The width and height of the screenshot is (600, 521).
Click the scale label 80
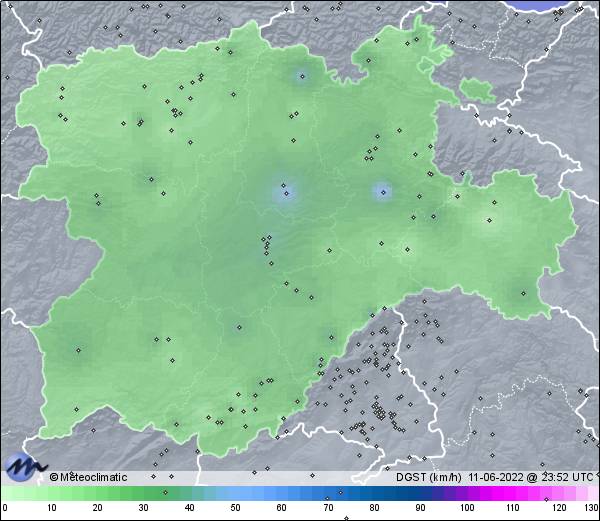pyautogui.click(x=375, y=508)
